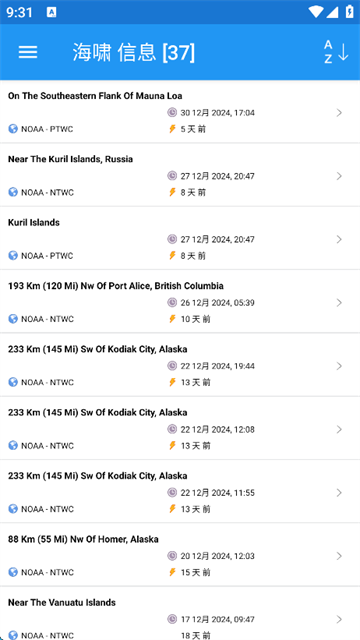Select Kodiak City entry dated 22 12月 19:44
This screenshot has height=640, width=360.
click(x=180, y=365)
